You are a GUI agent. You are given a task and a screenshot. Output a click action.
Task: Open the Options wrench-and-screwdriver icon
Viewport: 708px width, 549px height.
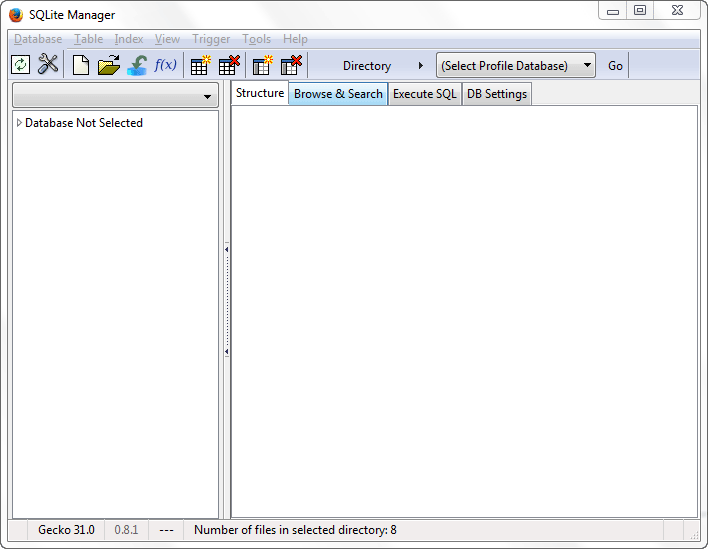pyautogui.click(x=48, y=65)
